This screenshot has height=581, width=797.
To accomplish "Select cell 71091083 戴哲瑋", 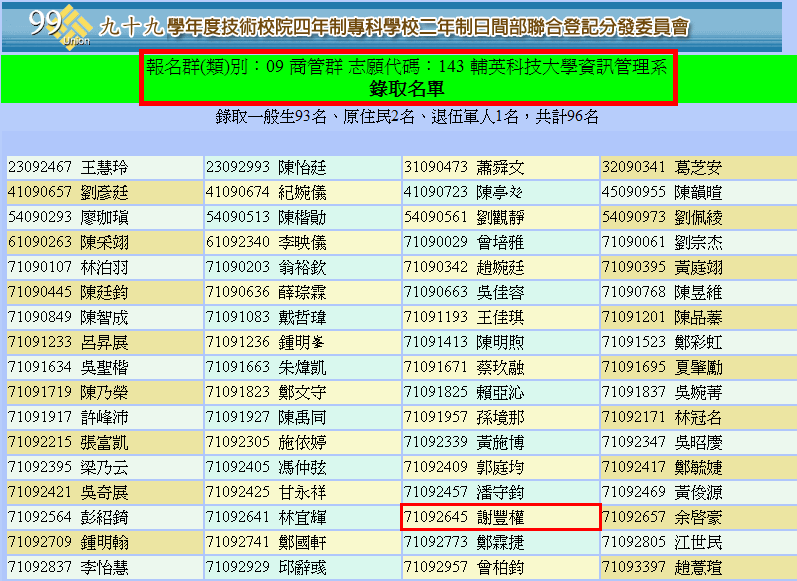I will click(x=302, y=317).
